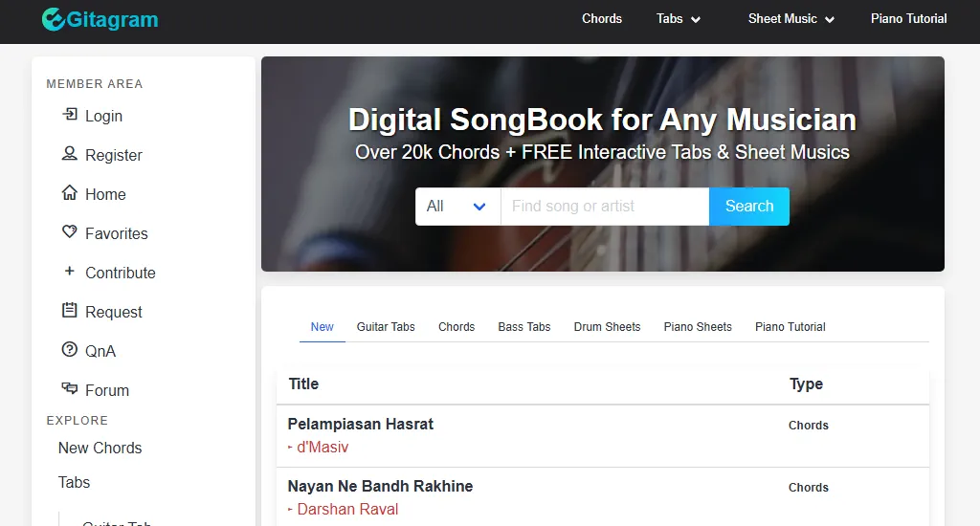Open the d'Masiv artist link
Viewport: 980px width, 526px height.
323,448
